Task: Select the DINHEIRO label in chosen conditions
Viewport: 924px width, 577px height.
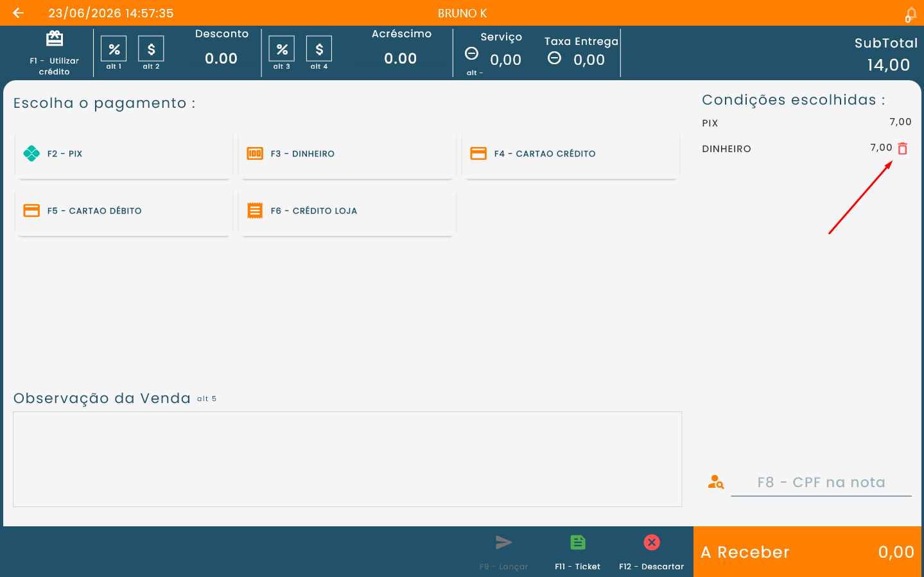Action: 726,149
